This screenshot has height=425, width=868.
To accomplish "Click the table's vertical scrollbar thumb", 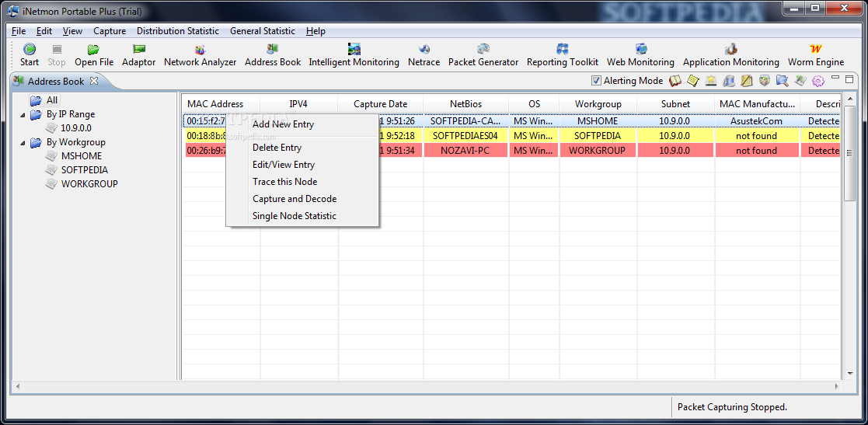I will tap(849, 153).
